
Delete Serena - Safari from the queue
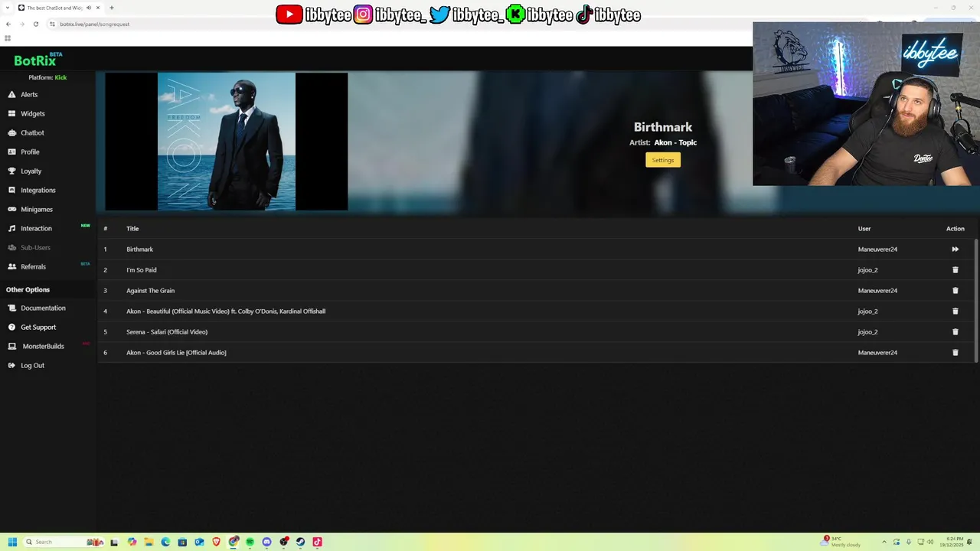(x=955, y=332)
